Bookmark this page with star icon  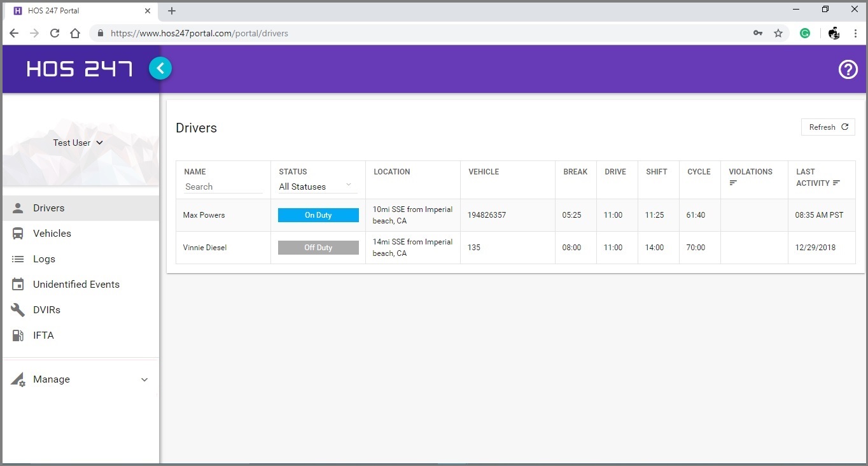(778, 33)
